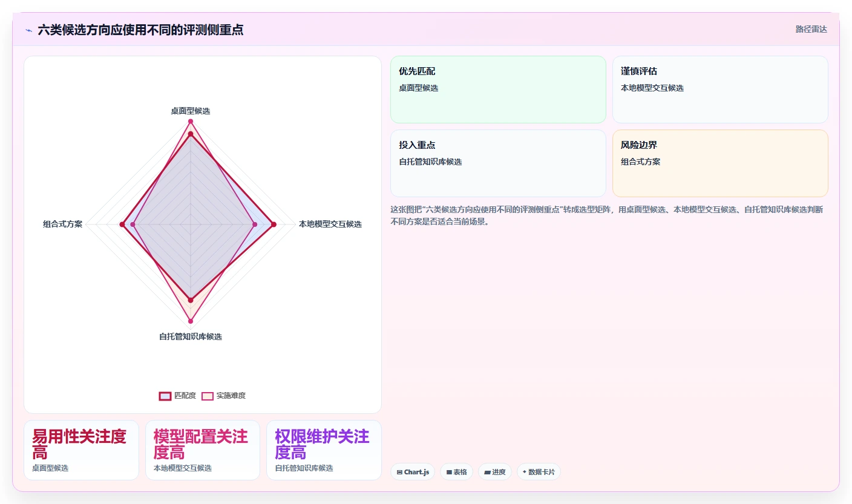Click the 易用性关注度高 stat card

81,450
